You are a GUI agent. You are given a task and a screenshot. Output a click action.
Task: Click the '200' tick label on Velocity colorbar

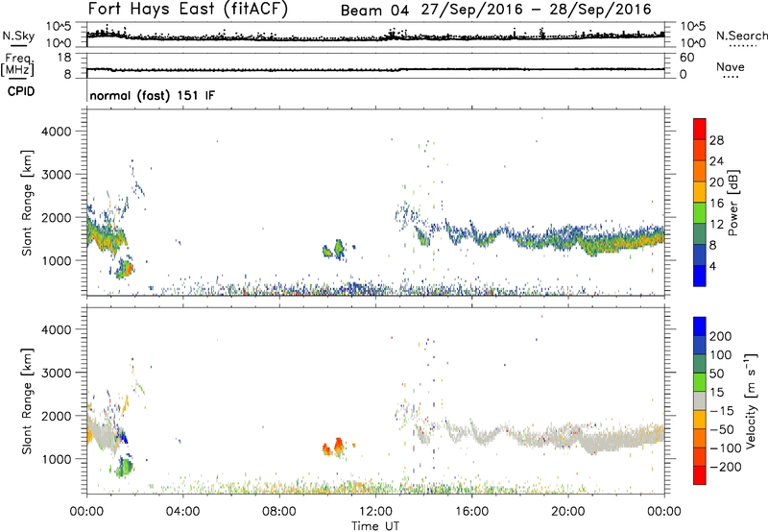tap(721, 336)
